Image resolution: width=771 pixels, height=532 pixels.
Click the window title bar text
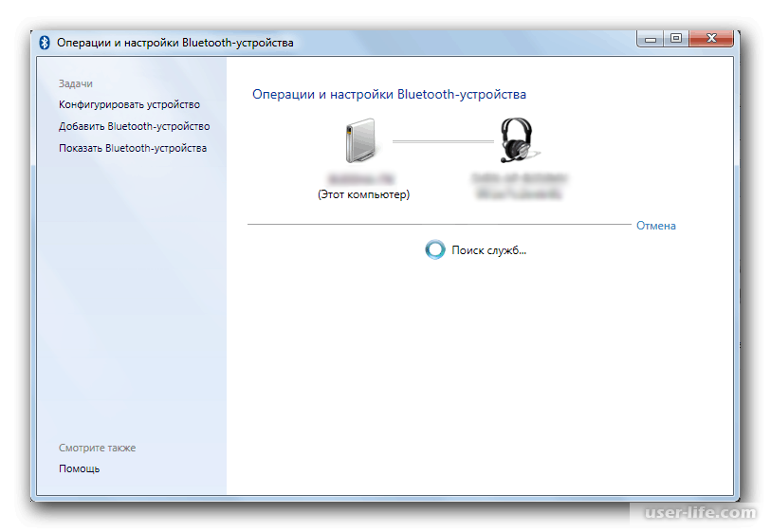[x=175, y=43]
